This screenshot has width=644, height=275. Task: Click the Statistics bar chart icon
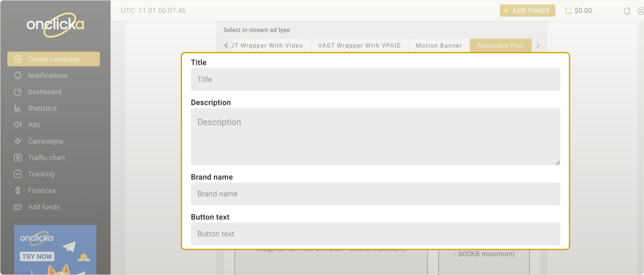tap(17, 108)
